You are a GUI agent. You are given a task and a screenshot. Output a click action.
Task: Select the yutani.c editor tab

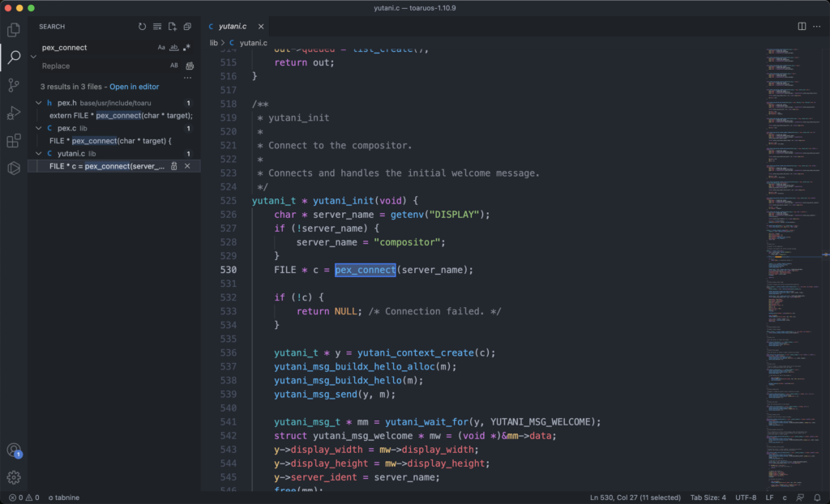pyautogui.click(x=233, y=27)
